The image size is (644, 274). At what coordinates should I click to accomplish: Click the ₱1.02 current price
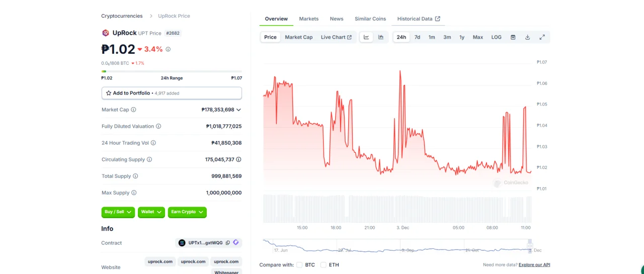pyautogui.click(x=118, y=49)
